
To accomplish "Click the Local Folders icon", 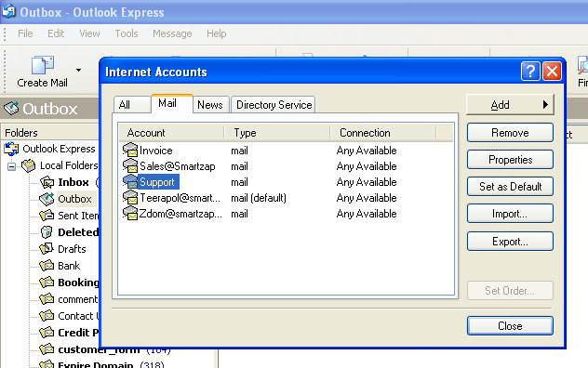I will click(x=29, y=165).
